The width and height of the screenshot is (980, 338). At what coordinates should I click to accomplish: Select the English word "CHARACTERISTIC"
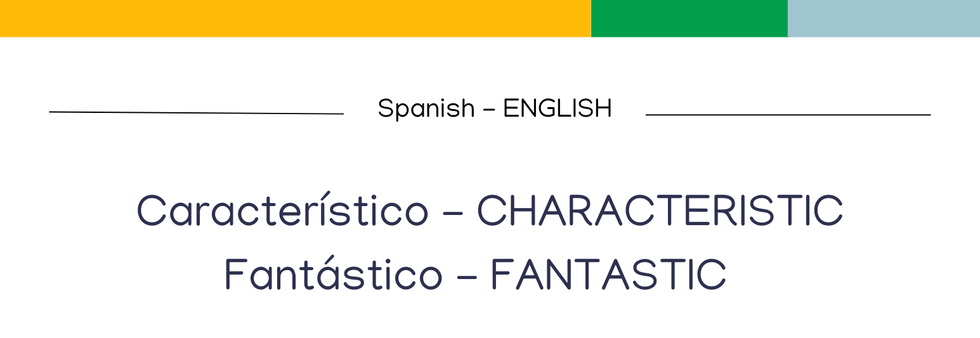coord(660,211)
